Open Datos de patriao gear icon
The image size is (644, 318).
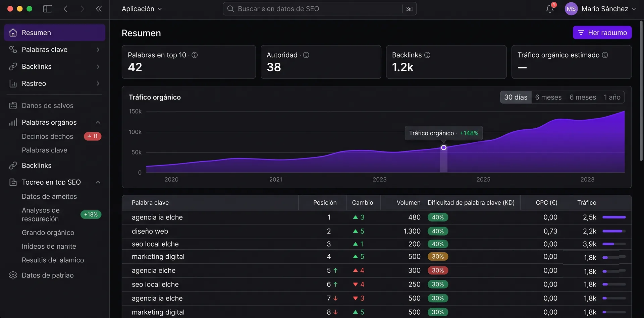13,275
